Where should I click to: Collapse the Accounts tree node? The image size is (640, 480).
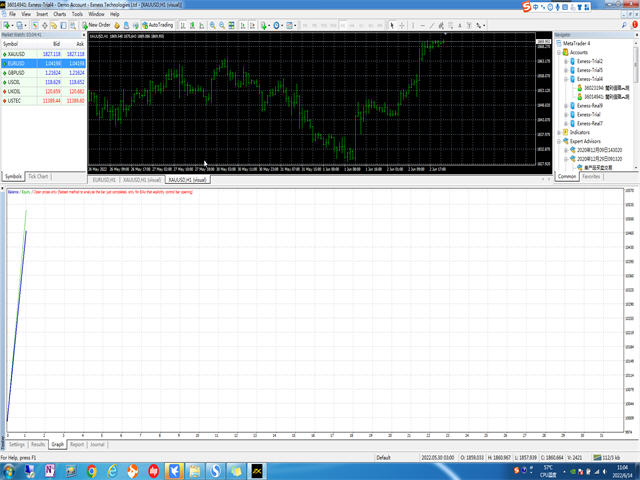tap(559, 53)
